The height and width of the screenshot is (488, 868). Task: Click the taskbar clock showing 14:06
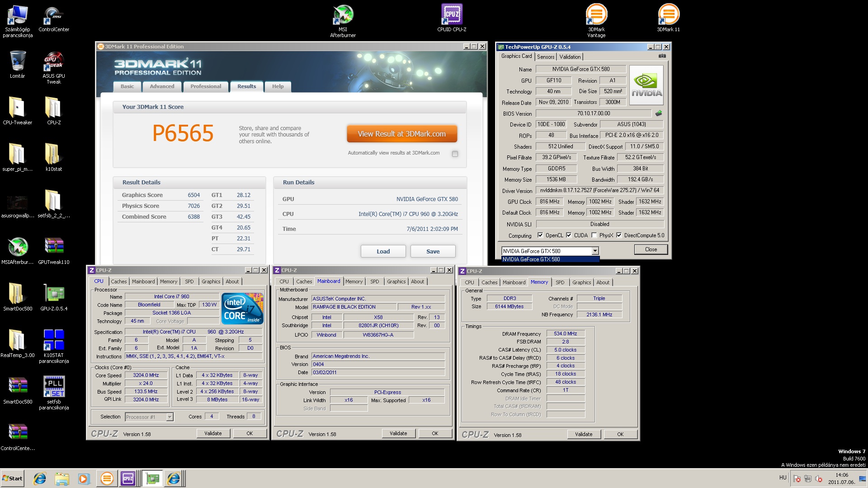pyautogui.click(x=841, y=479)
